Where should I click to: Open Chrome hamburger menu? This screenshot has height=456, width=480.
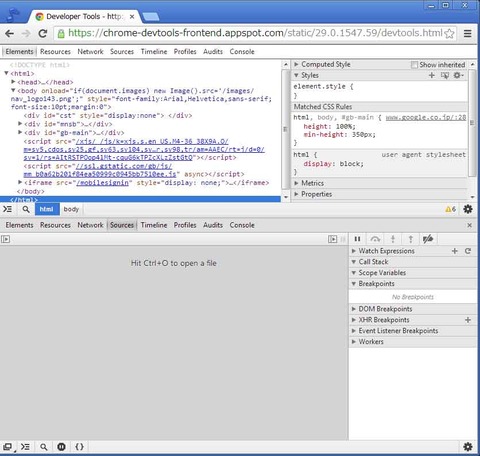(468, 33)
